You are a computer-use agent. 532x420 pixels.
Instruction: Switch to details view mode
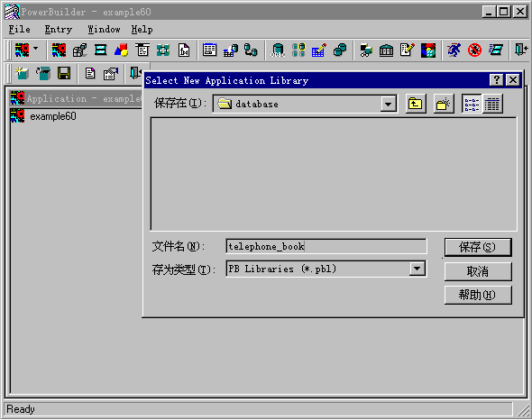[492, 104]
